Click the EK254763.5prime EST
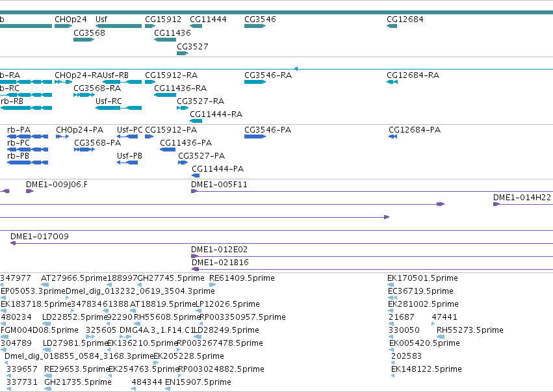Image resolution: width=553 pixels, height=392 pixels. click(110, 376)
